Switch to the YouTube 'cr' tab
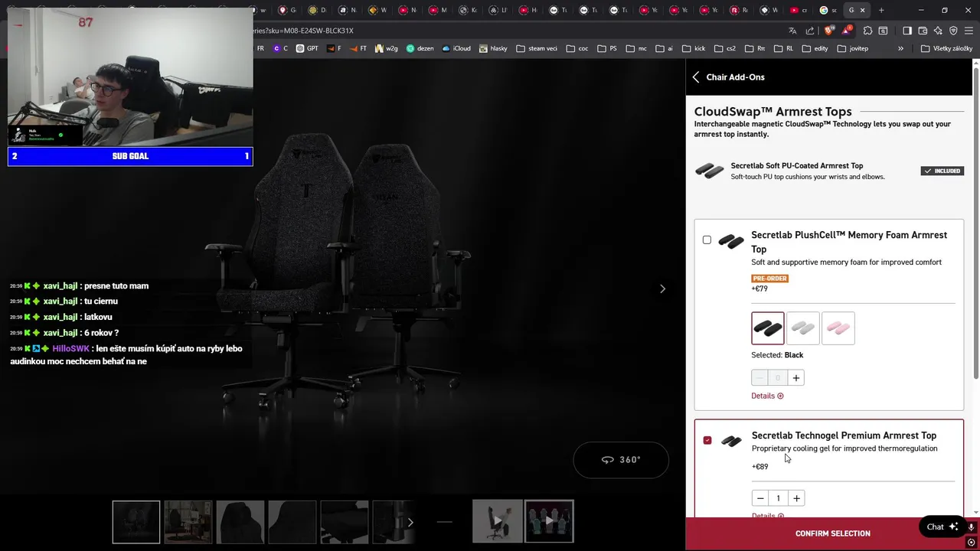 click(799, 10)
